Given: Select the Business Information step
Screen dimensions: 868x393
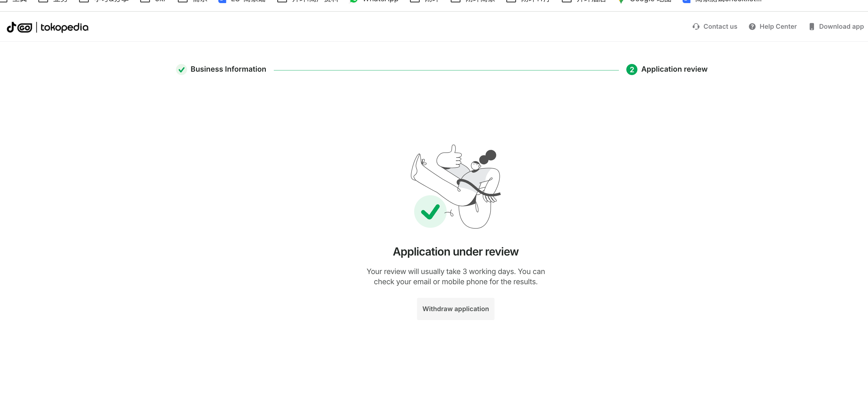Looking at the screenshot, I should point(228,69).
